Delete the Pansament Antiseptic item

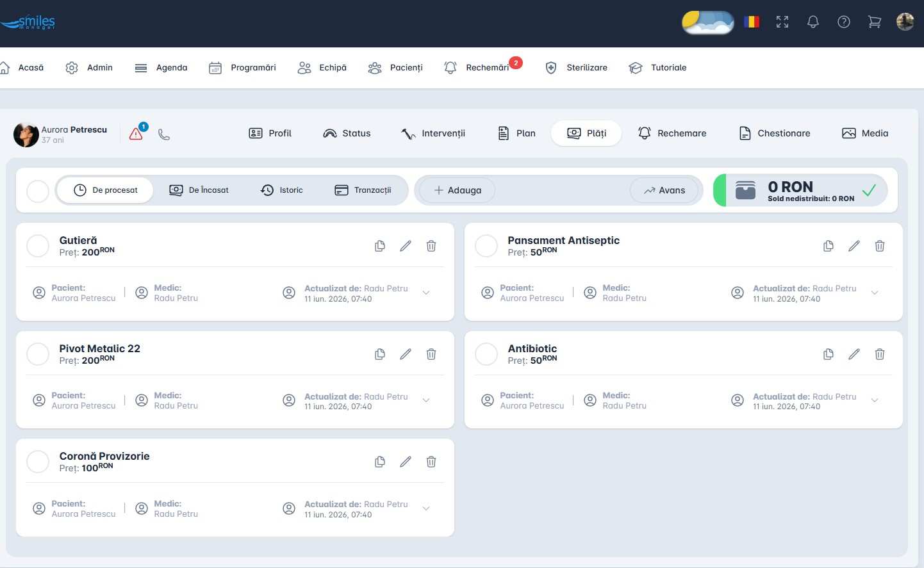880,246
